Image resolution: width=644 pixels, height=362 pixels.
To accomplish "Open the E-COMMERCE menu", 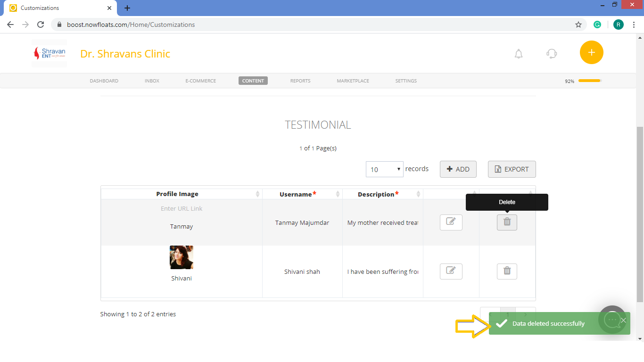I will [201, 81].
